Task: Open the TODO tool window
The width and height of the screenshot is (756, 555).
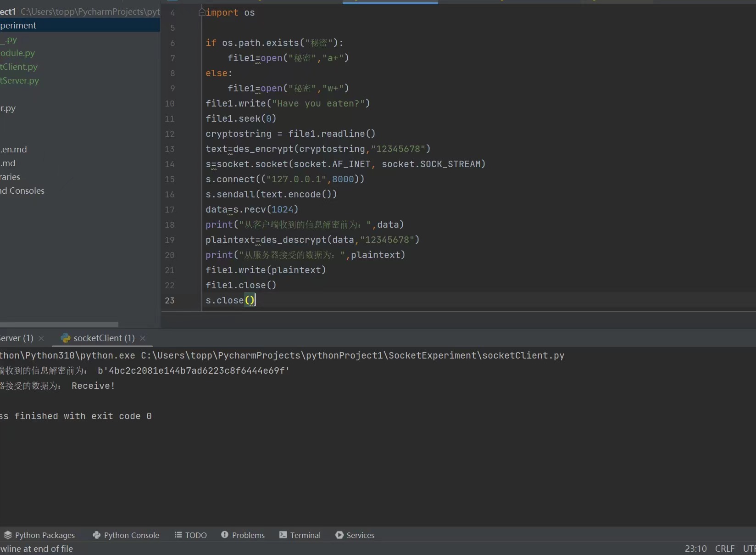Action: click(x=191, y=535)
